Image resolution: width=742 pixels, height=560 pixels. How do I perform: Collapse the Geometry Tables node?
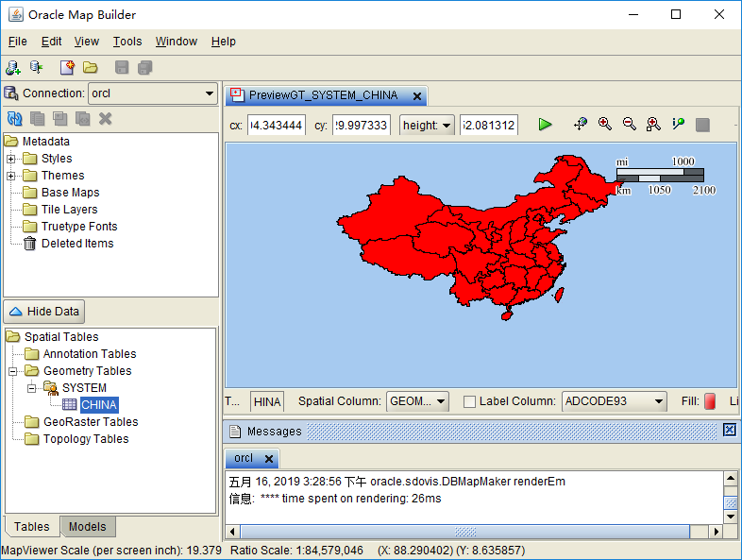(x=13, y=371)
